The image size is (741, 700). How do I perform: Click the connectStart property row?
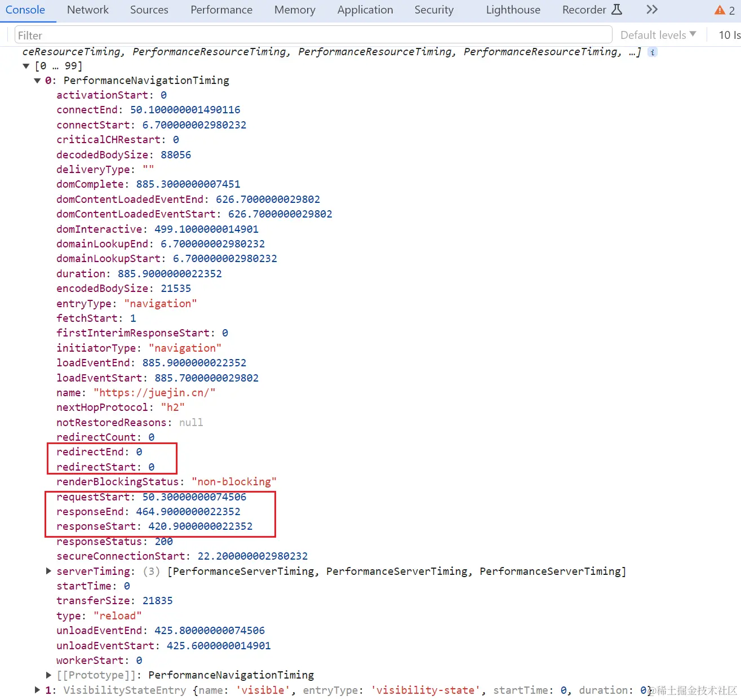click(151, 125)
